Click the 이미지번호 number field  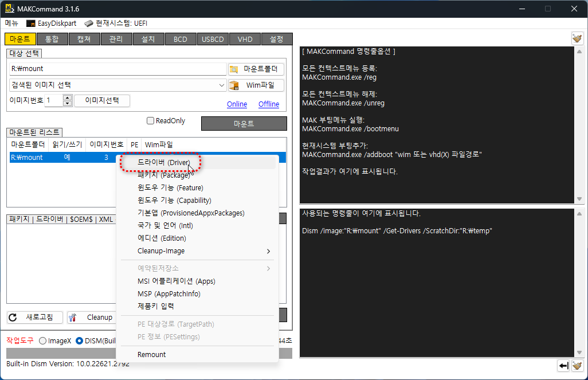(x=54, y=100)
